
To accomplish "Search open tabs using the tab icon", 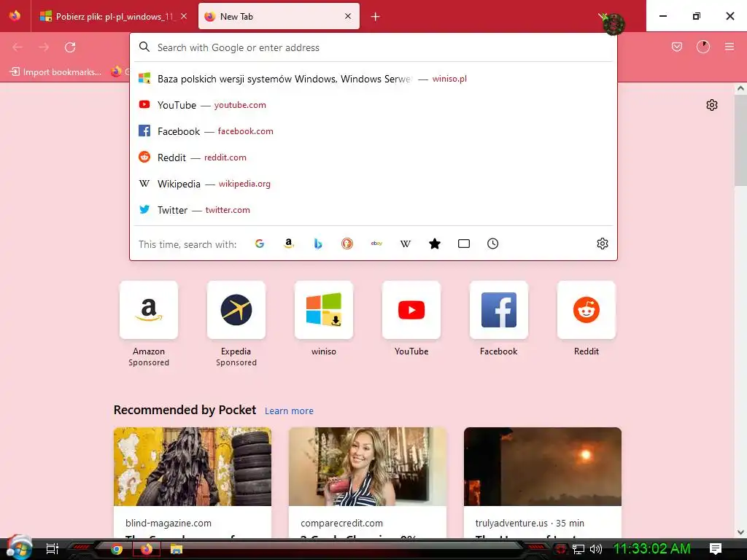I will (x=463, y=244).
